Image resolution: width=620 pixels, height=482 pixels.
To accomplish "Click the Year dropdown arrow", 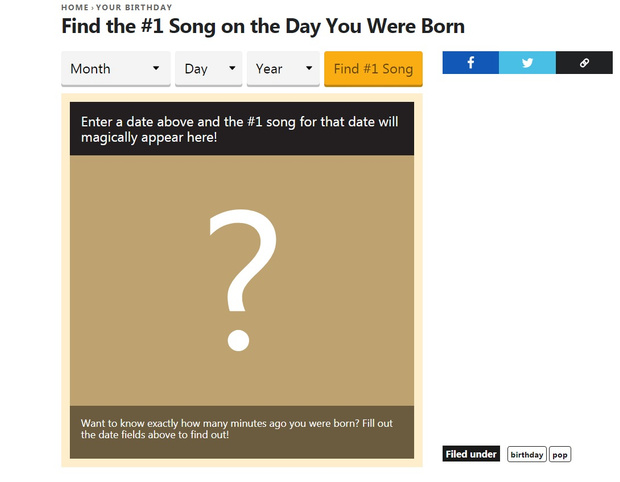I will (x=309, y=68).
